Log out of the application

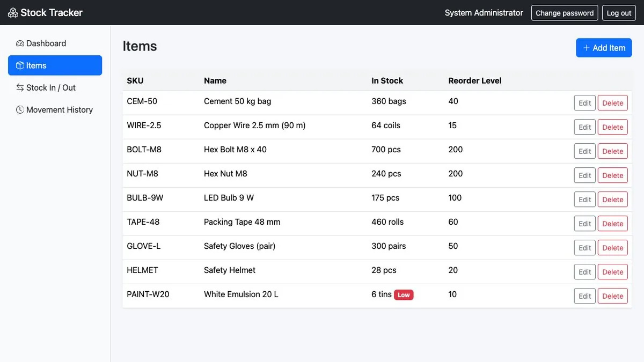(619, 13)
